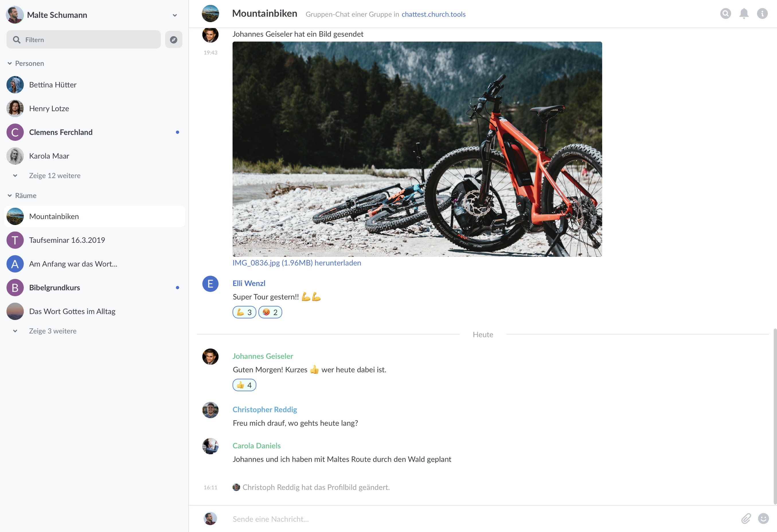Screen dimensions: 777x532
Task: Open the Malte Schumann user dropdown
Action: pos(175,15)
